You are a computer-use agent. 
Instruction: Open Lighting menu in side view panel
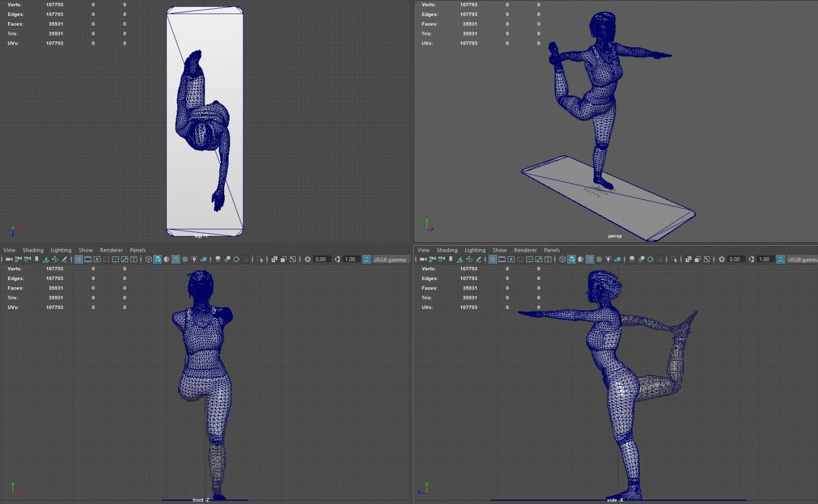coord(475,250)
